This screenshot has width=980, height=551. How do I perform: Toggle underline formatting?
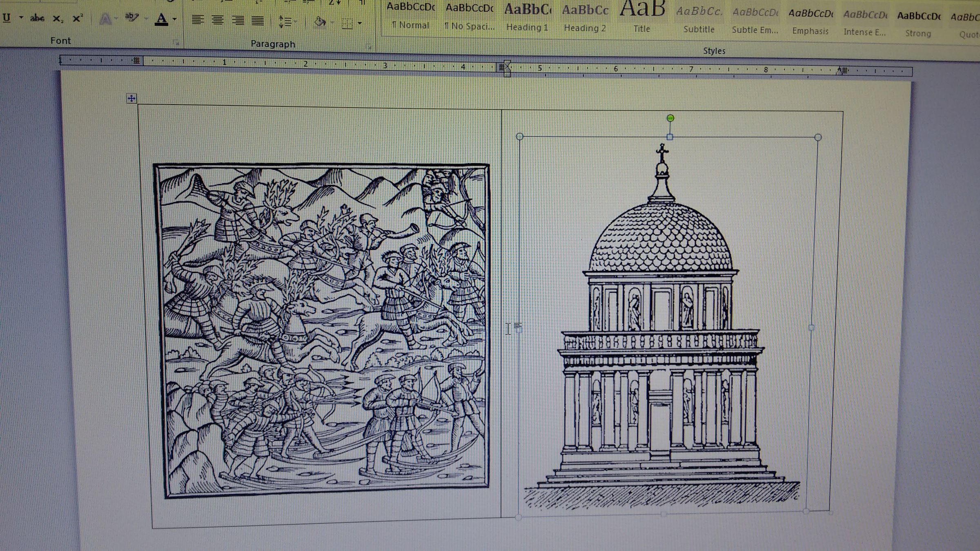(7, 18)
